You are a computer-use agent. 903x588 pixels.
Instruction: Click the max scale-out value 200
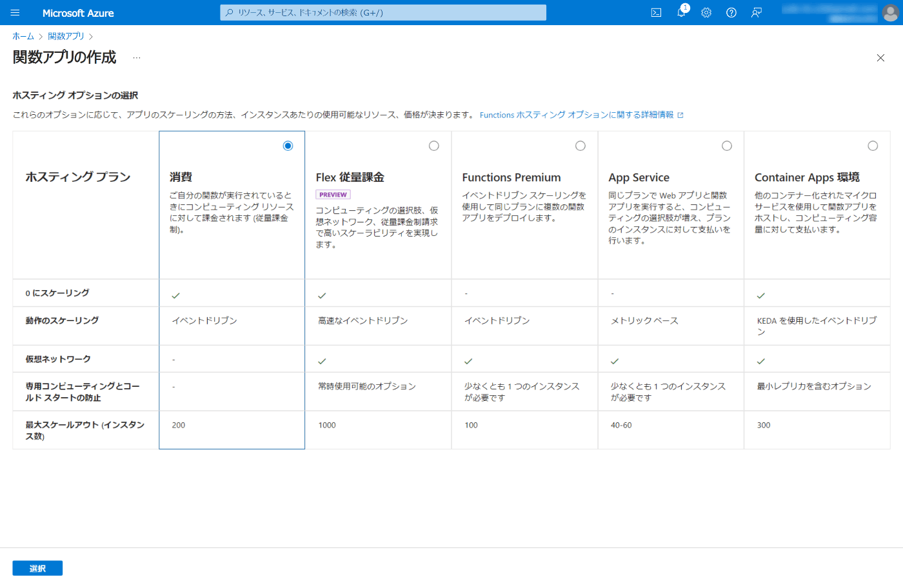179,426
